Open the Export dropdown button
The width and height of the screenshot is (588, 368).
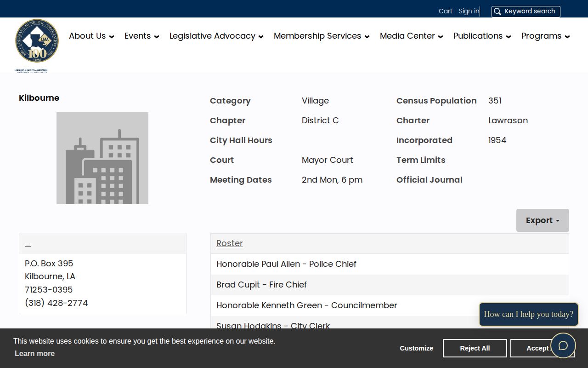pos(543,220)
